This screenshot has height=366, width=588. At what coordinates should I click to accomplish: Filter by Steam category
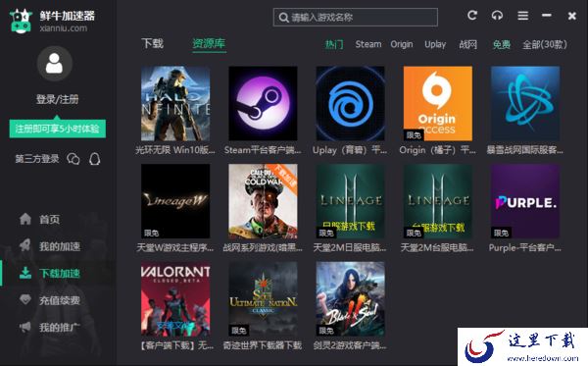point(368,44)
